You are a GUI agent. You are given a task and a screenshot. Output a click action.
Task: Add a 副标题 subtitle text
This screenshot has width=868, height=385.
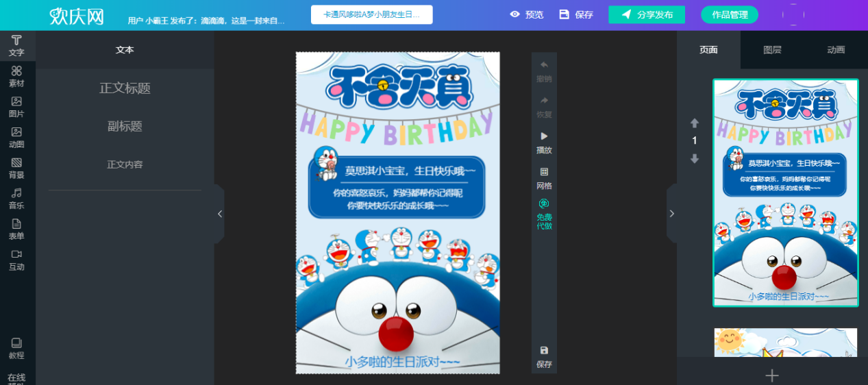[x=125, y=126]
